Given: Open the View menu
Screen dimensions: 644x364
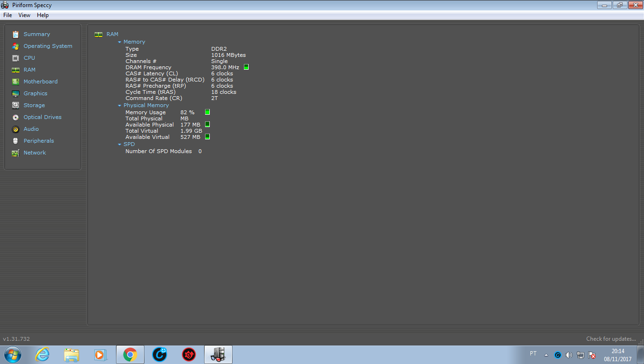Looking at the screenshot, I should tap(24, 15).
